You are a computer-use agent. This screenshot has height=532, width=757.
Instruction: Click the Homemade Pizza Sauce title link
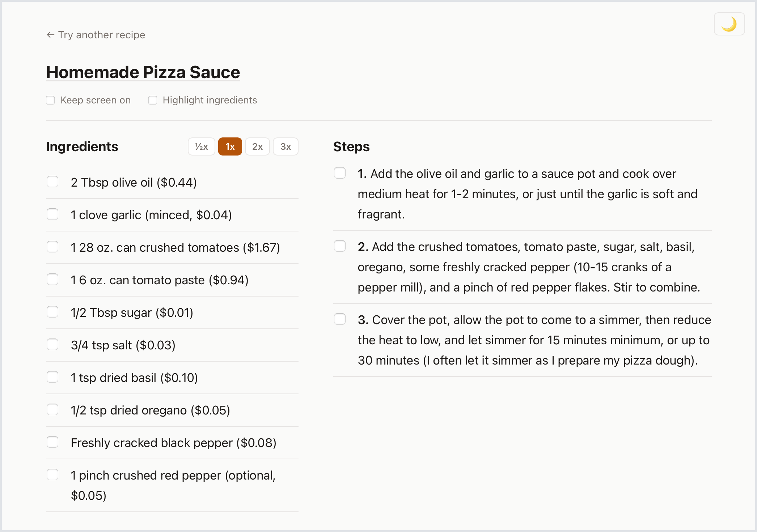143,72
